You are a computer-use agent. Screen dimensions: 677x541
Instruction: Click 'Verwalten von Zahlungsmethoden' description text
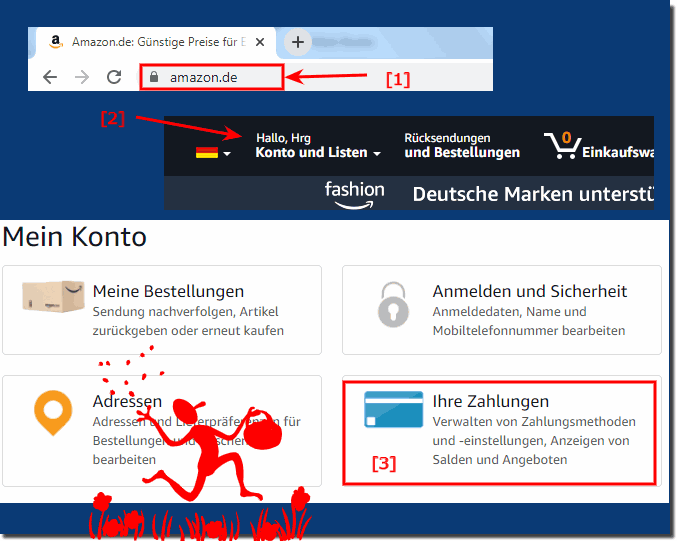534,421
